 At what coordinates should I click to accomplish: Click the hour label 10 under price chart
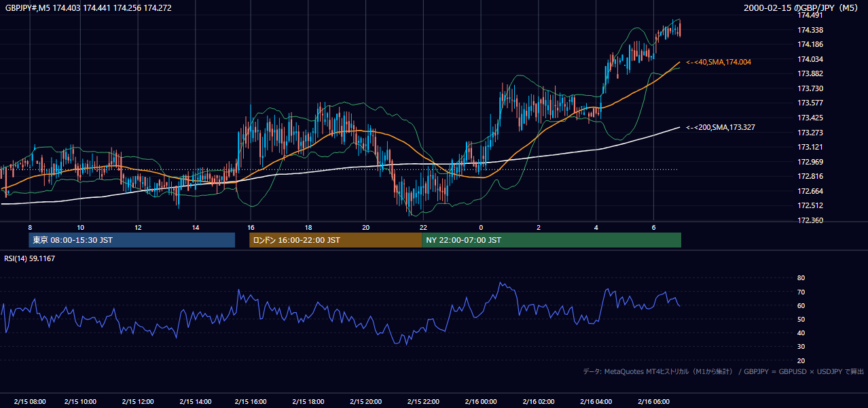80,227
